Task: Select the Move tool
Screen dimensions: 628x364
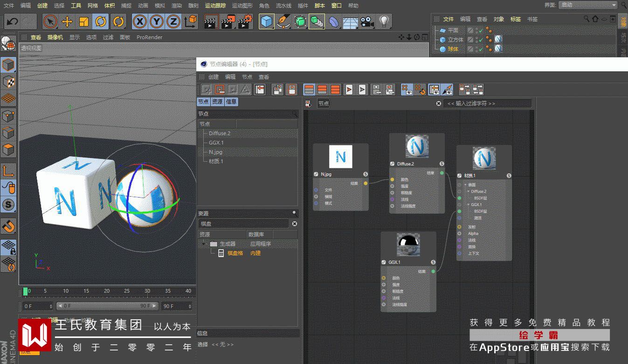Action: [67, 21]
